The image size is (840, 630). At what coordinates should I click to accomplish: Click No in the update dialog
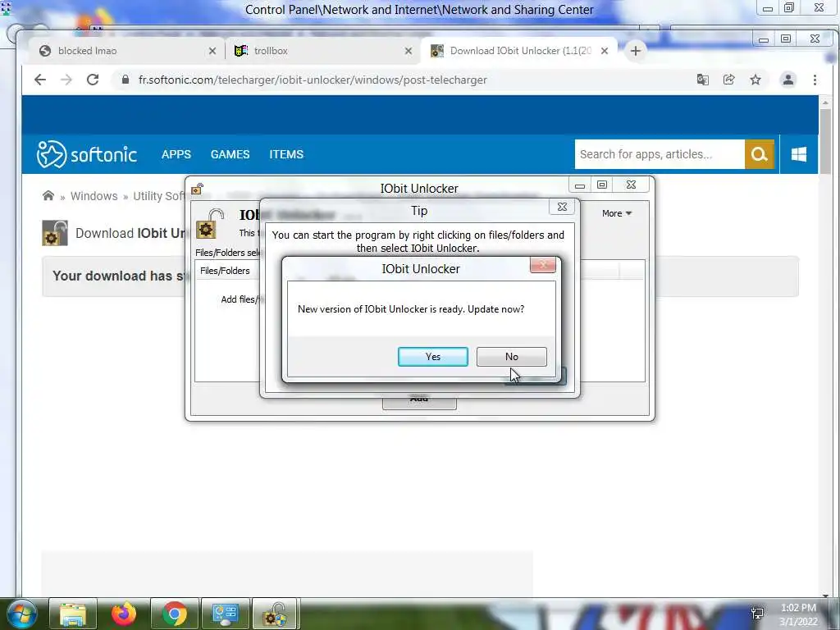pos(512,357)
